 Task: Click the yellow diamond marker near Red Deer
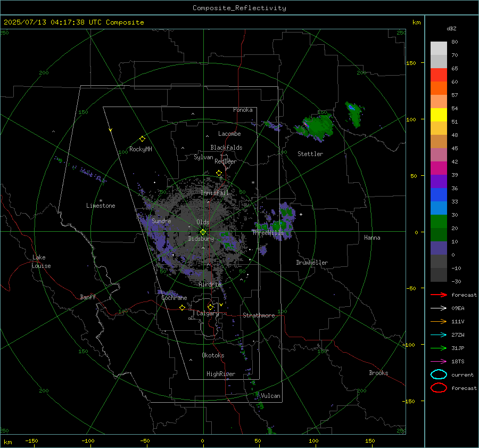tap(219, 173)
